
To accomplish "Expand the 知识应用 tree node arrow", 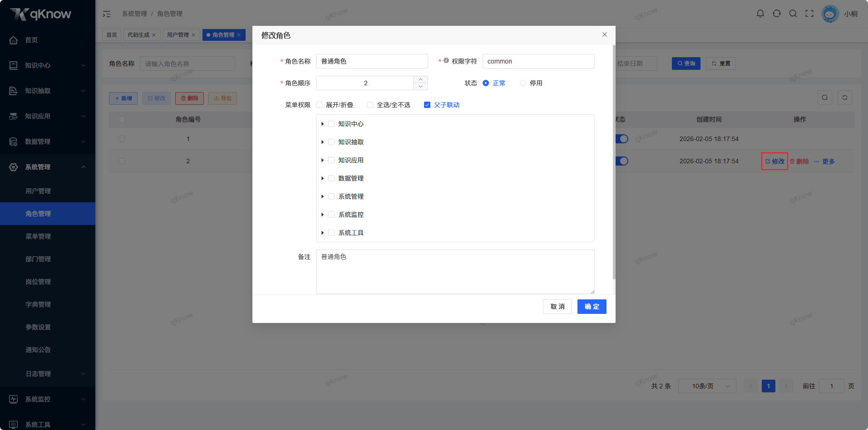I will (x=322, y=160).
